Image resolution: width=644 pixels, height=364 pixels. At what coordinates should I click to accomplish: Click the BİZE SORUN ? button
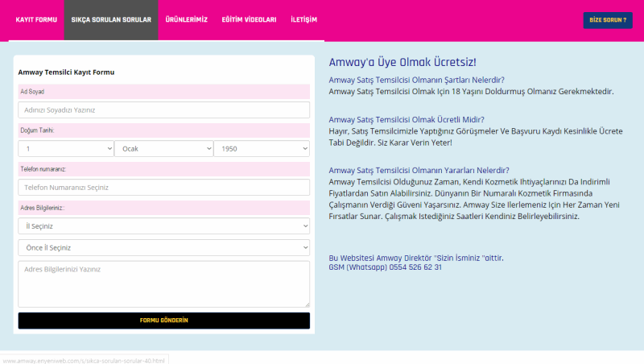[608, 20]
